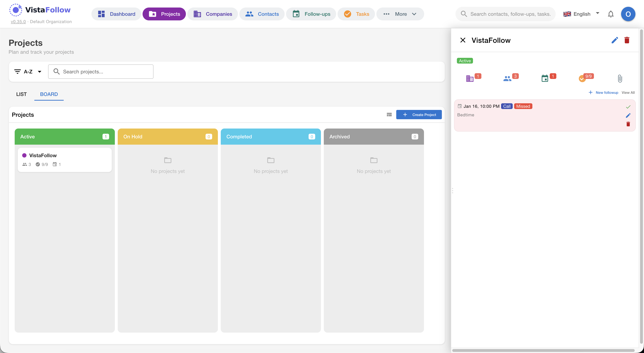Click the Search projects input field

pos(101,72)
